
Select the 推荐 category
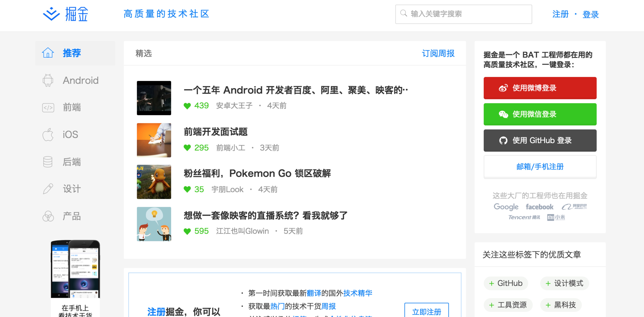(x=75, y=53)
